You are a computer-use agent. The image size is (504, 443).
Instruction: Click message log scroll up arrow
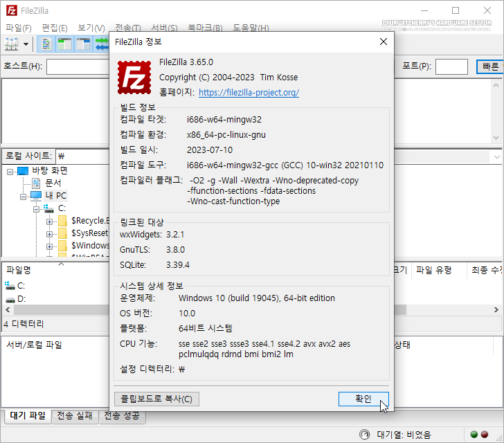[x=496, y=85]
